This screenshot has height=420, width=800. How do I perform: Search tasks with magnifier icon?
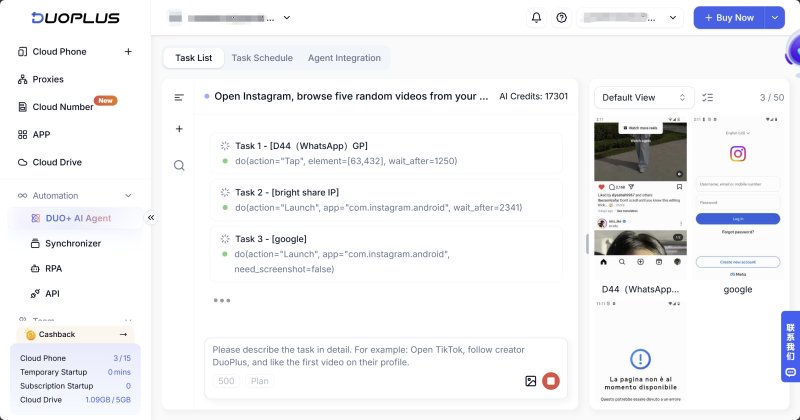pyautogui.click(x=179, y=165)
